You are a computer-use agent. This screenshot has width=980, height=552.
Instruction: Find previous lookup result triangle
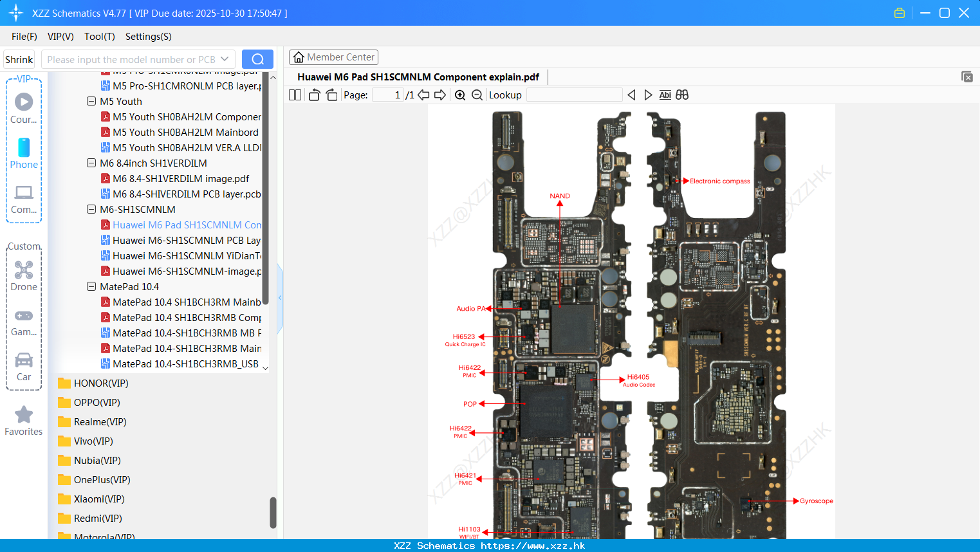tap(631, 95)
